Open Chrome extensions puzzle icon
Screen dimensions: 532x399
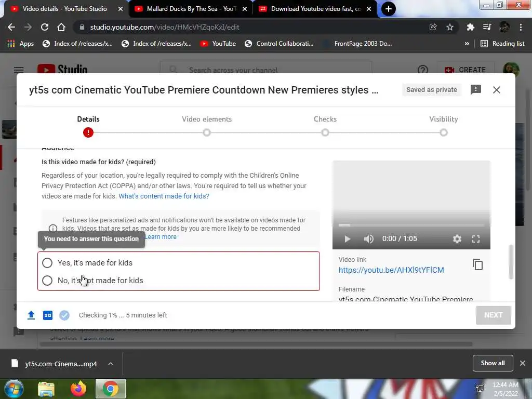pyautogui.click(x=470, y=27)
